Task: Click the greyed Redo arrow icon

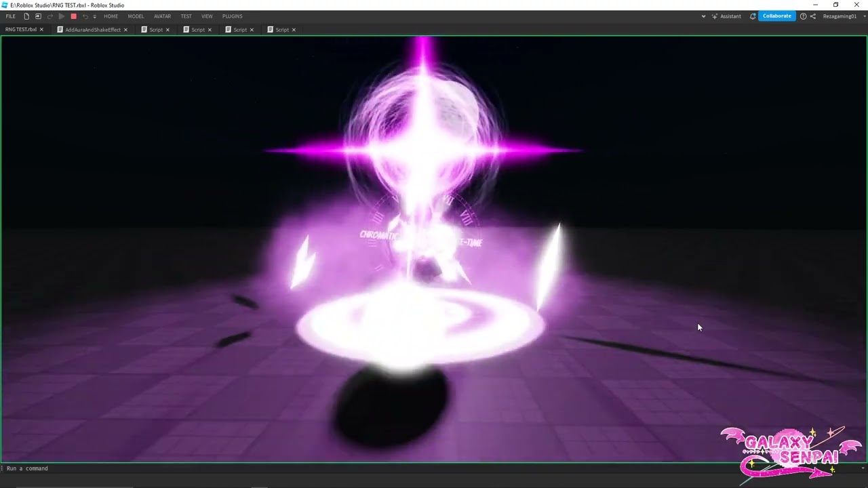Action: click(x=50, y=16)
